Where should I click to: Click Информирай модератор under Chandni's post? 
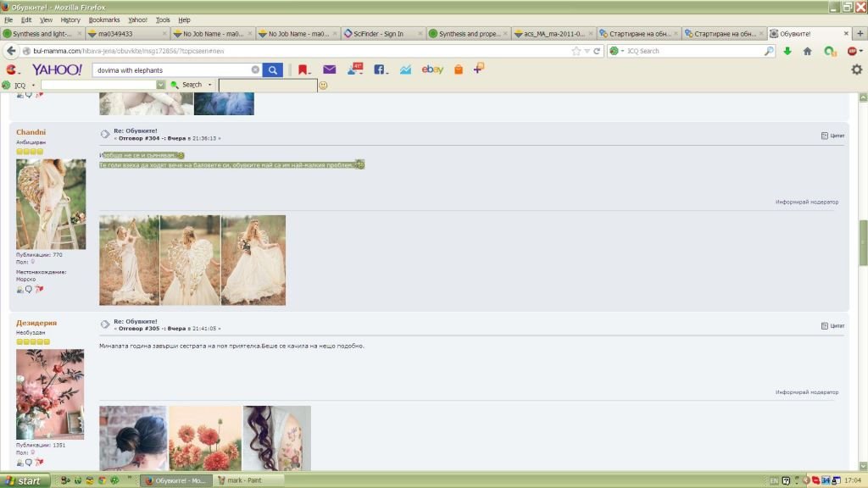806,202
